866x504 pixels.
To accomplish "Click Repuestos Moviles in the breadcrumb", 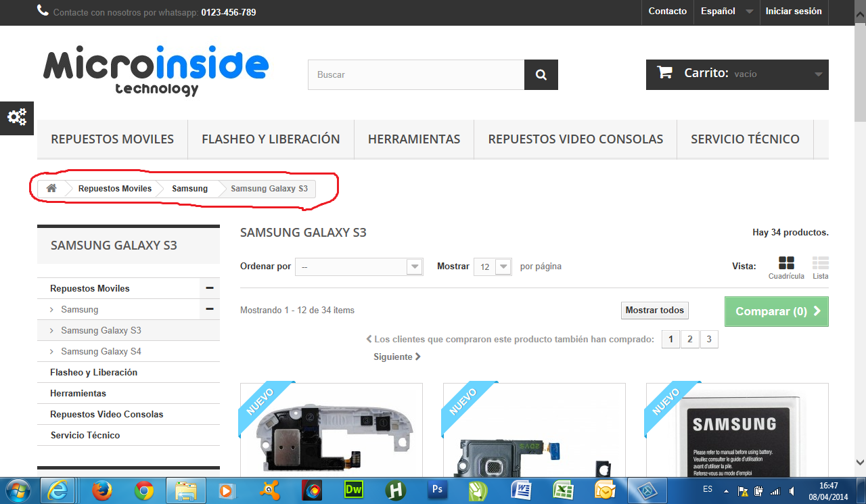I will tap(115, 188).
